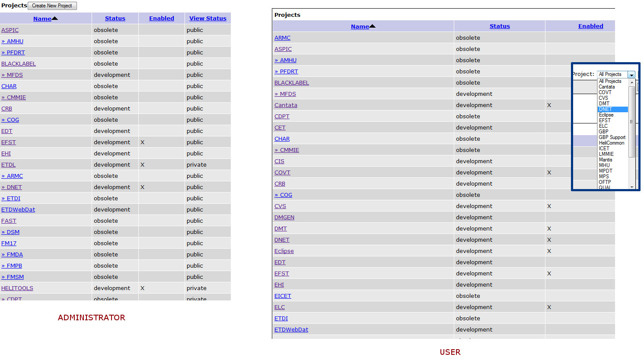The width and height of the screenshot is (644, 360).
Task: Open the » MFDS subproject in administrator list
Action: point(12,75)
